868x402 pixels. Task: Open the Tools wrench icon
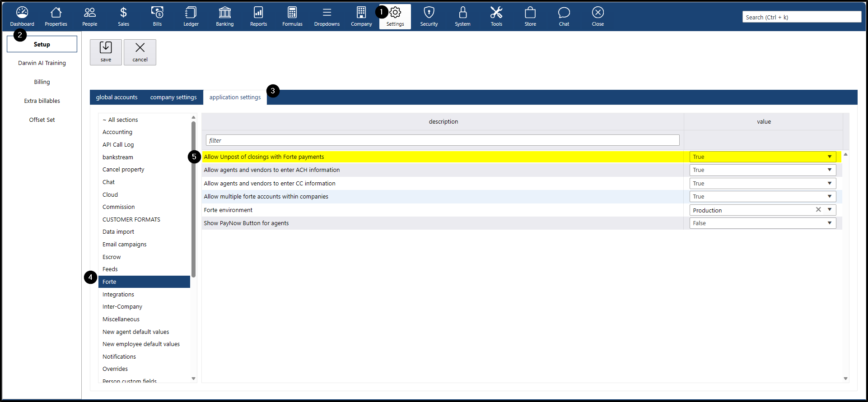(x=496, y=13)
